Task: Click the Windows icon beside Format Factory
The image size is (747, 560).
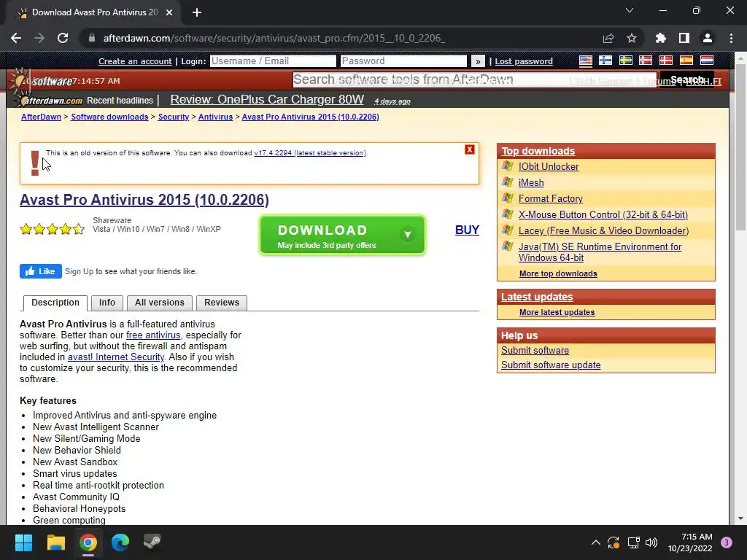Action: (508, 198)
